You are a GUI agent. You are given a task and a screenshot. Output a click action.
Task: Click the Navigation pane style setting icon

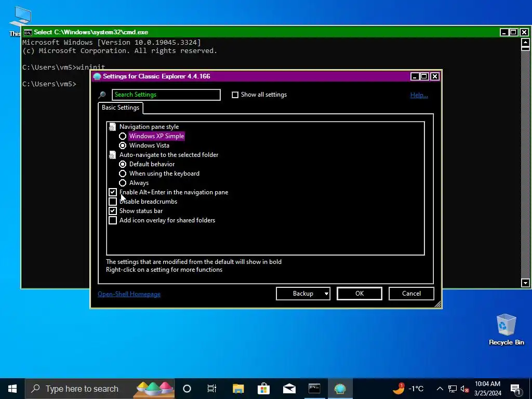pos(112,127)
